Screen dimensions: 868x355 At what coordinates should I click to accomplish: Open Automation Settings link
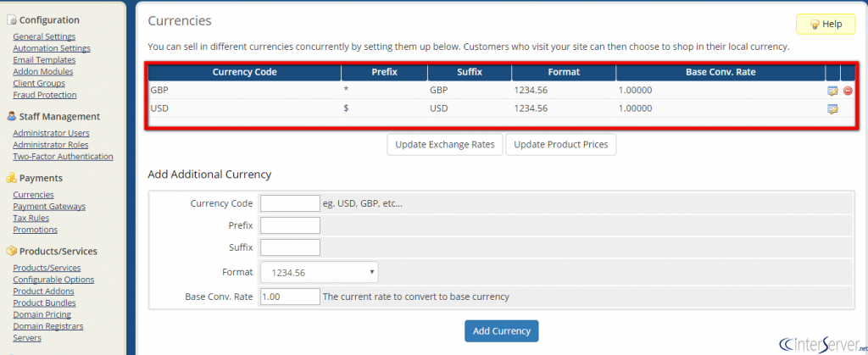pos(52,48)
